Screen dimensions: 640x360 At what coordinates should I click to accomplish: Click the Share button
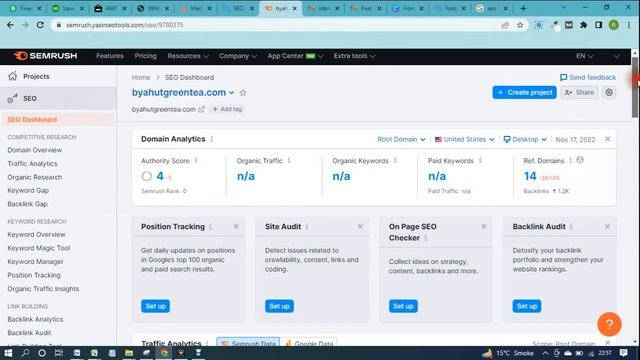coord(579,93)
